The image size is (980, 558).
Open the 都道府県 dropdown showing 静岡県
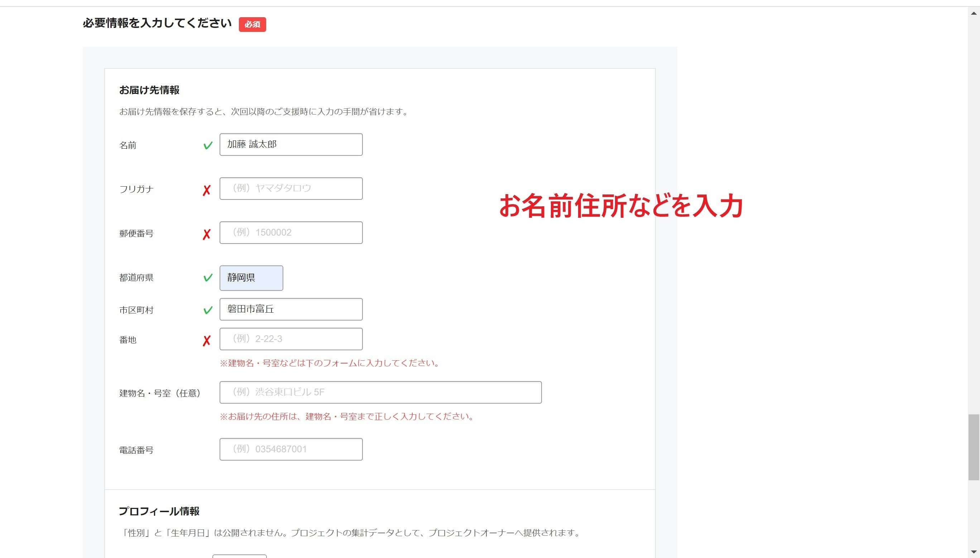pyautogui.click(x=251, y=278)
